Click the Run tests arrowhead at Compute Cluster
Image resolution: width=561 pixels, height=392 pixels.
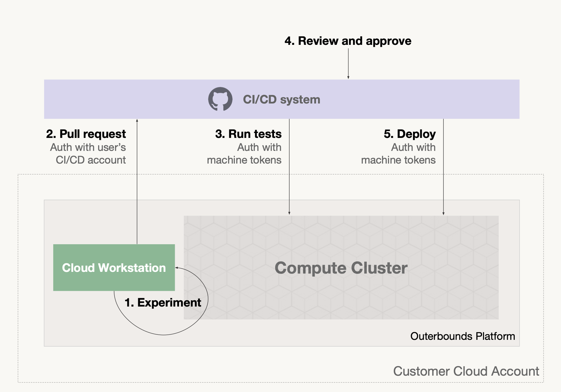289,213
